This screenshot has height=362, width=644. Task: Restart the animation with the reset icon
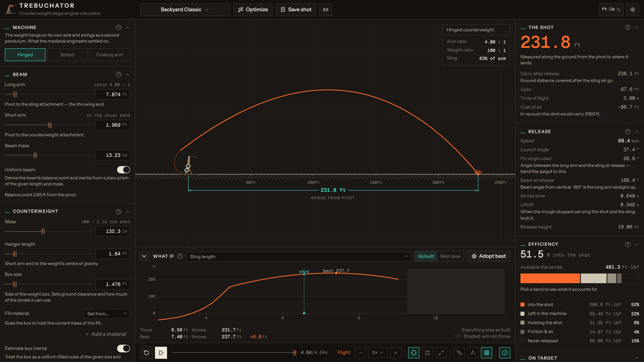(x=147, y=353)
